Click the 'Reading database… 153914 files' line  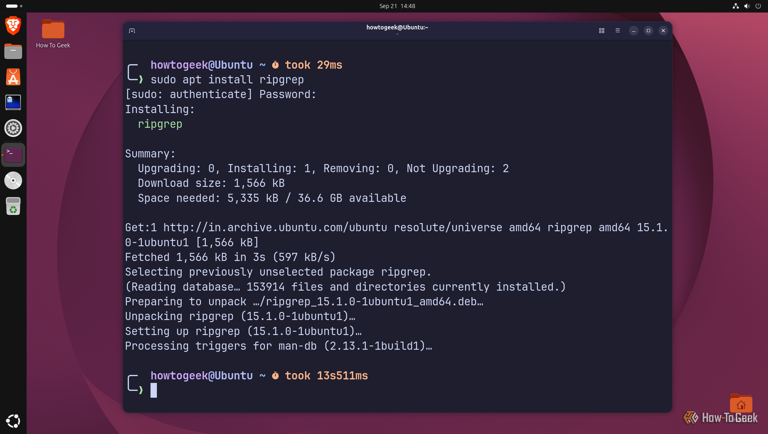(345, 287)
